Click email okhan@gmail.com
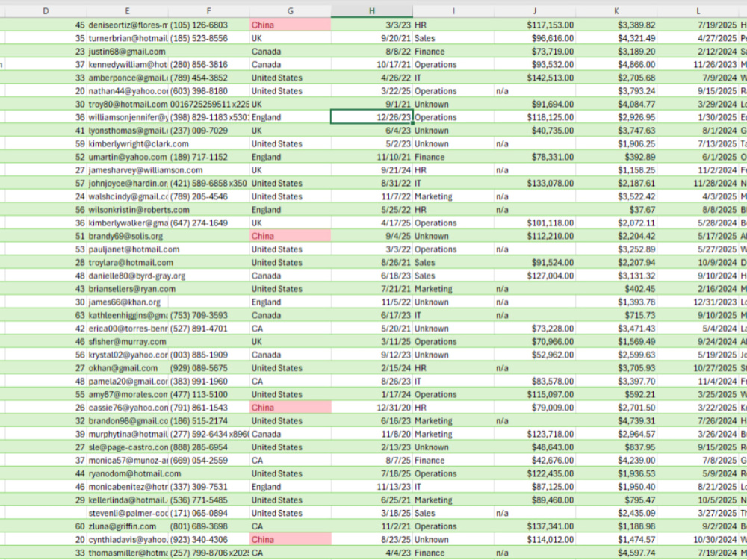This screenshot has width=747, height=560. pyautogui.click(x=127, y=368)
